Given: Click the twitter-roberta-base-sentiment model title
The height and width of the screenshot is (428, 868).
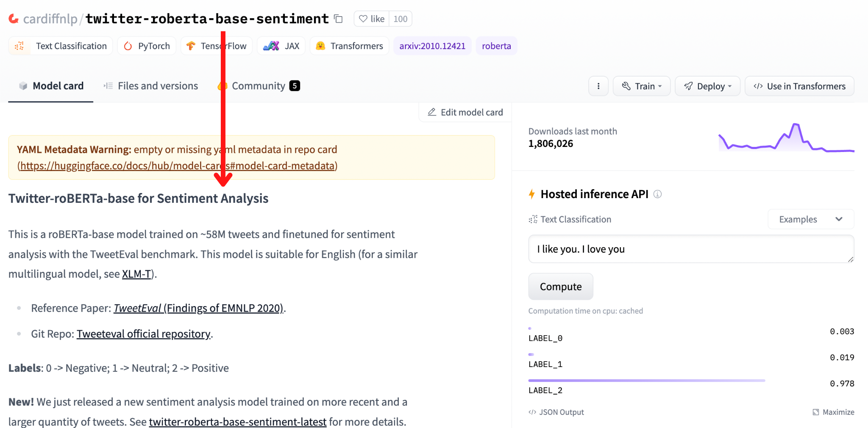Looking at the screenshot, I should click(207, 19).
